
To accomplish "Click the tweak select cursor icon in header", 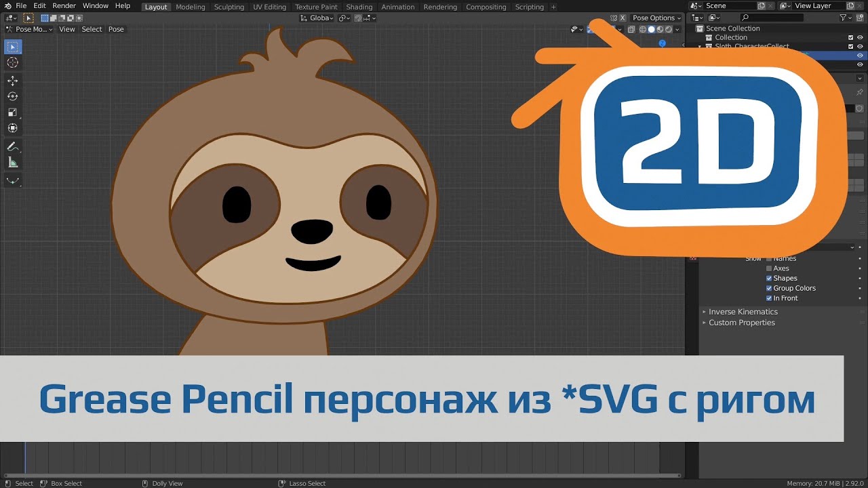I will click(28, 18).
